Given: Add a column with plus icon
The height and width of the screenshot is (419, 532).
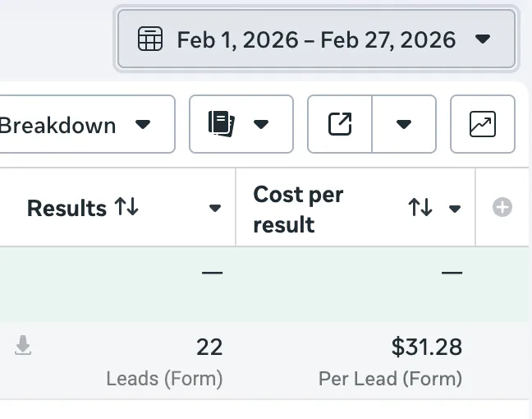Looking at the screenshot, I should pos(502,208).
